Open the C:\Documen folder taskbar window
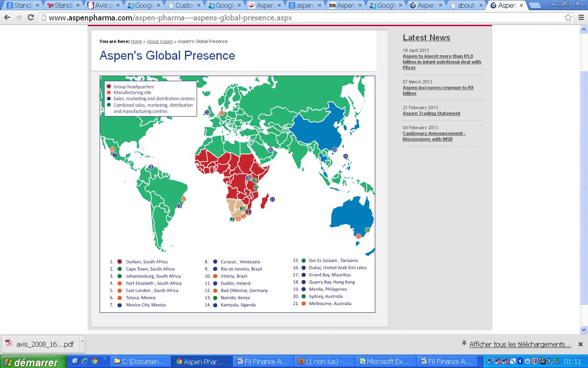The width and height of the screenshot is (588, 368). click(141, 361)
